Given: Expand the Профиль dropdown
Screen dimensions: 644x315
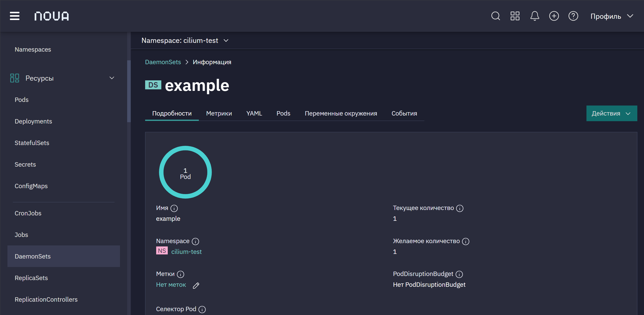Looking at the screenshot, I should [612, 16].
